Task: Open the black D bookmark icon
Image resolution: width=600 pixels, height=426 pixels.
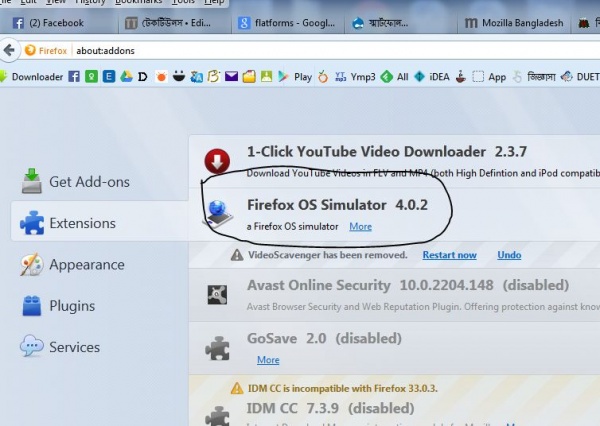Action: pos(142,77)
